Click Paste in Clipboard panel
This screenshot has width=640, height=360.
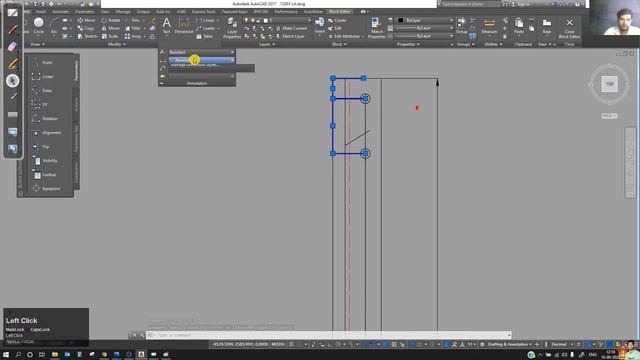(x=519, y=26)
